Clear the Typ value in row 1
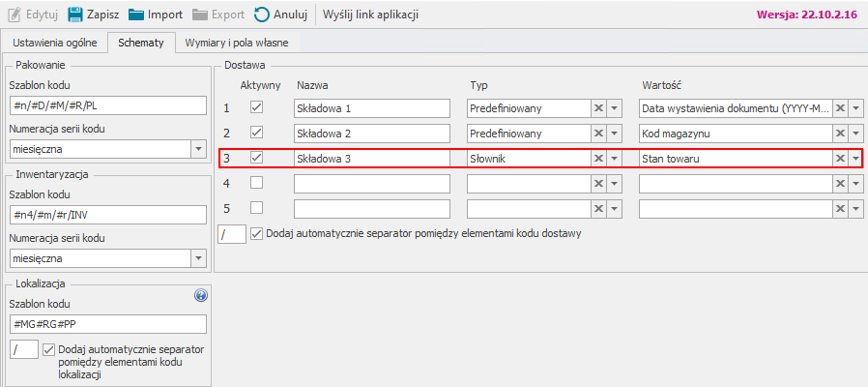The image size is (868, 387). click(598, 107)
